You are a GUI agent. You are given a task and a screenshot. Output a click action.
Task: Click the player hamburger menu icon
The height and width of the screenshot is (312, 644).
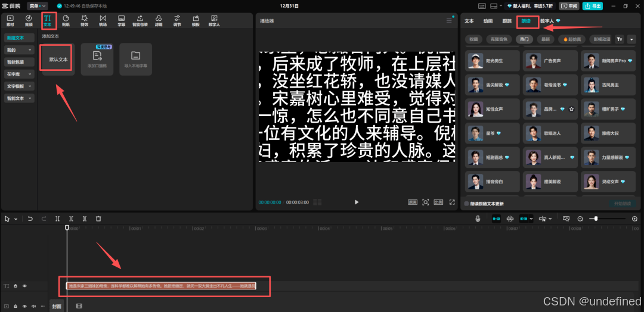tap(449, 20)
